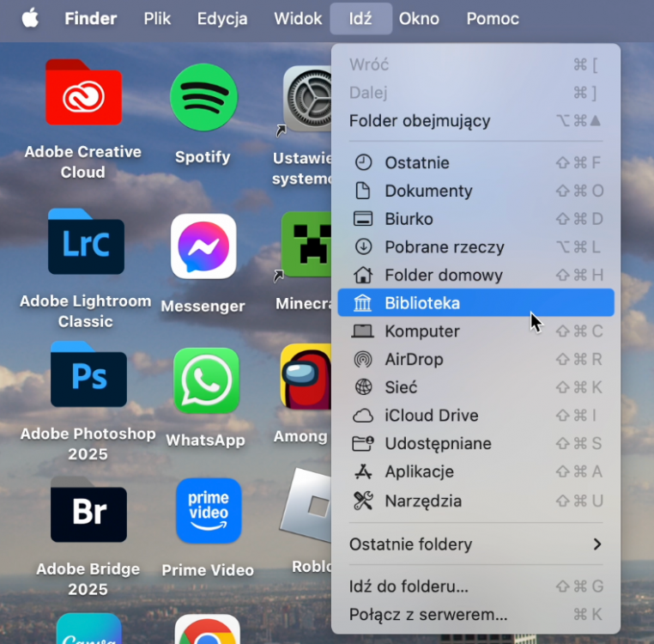Click the Apple logo menu
This screenshot has width=654, height=644.
point(31,18)
